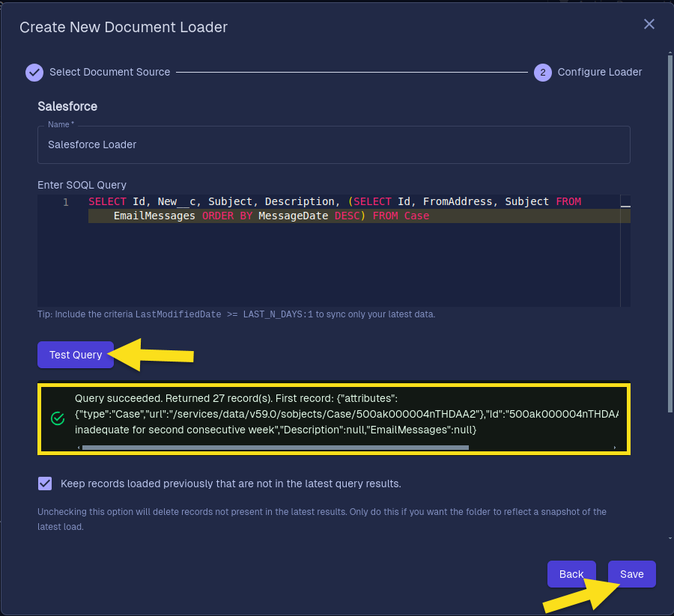The width and height of the screenshot is (674, 616).
Task: Click the Enter SOQL Query label
Action: (x=82, y=185)
